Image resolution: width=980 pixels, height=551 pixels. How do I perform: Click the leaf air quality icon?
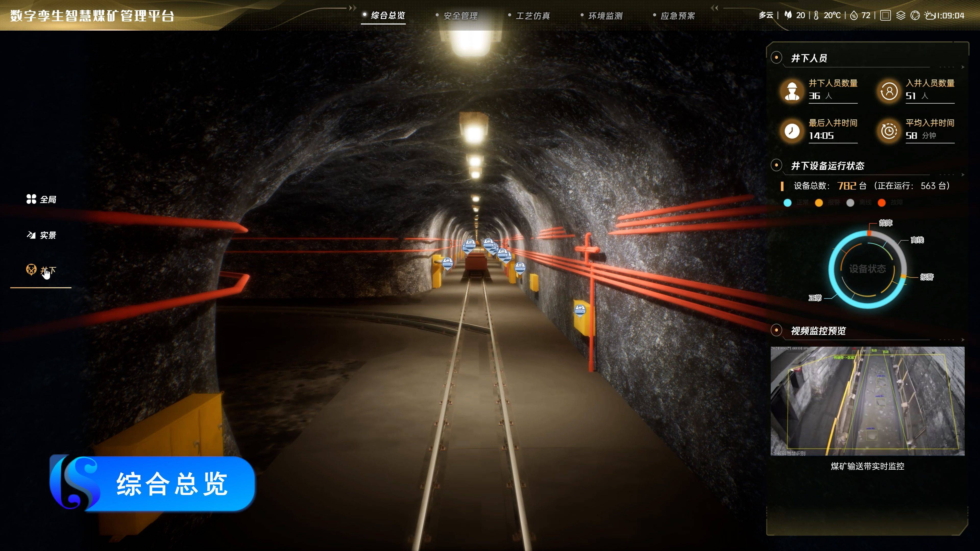tap(788, 15)
